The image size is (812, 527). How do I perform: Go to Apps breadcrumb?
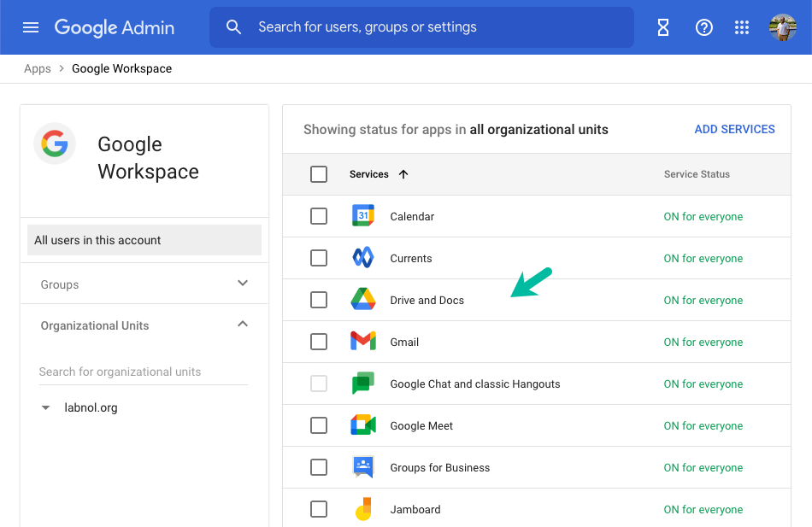pos(38,68)
